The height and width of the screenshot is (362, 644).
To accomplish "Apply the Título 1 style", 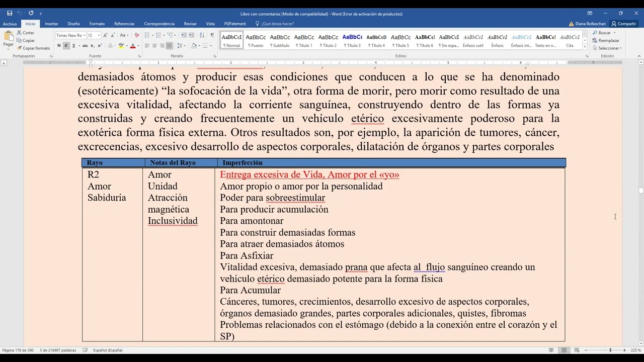I will tap(304, 40).
